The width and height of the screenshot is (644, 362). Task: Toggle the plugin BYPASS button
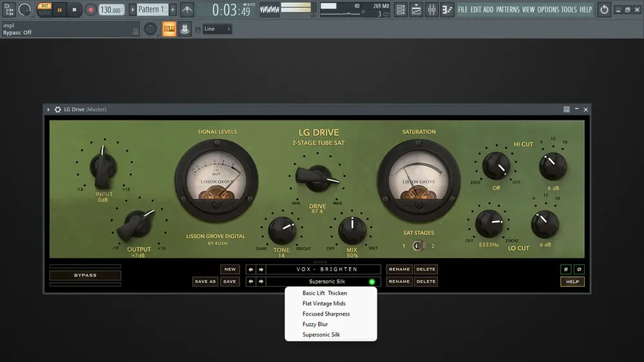click(86, 275)
